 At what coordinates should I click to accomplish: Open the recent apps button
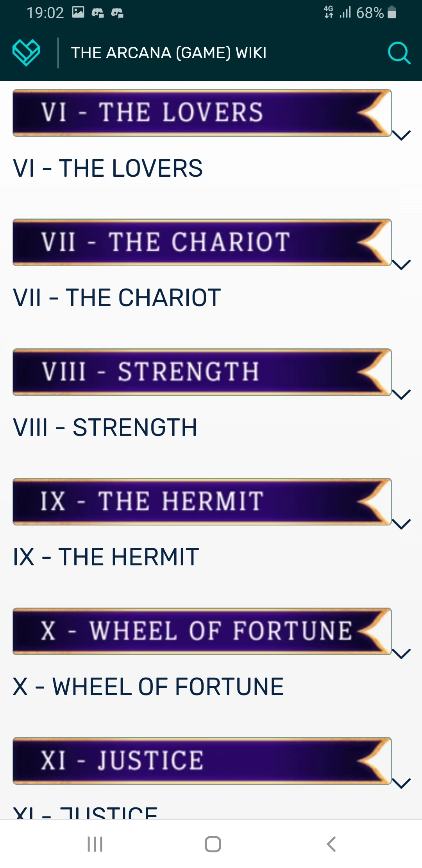(95, 844)
